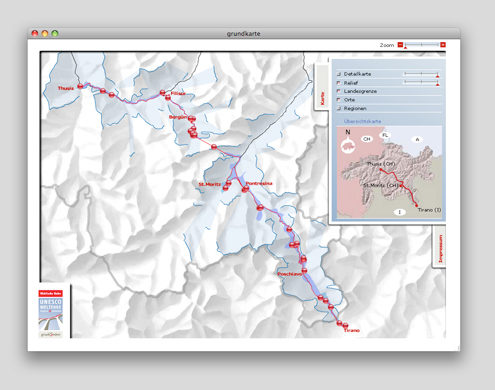The width and height of the screenshot is (495, 390).
Task: Click the UNESCO Welterbe logo thumbnail
Action: (x=51, y=313)
